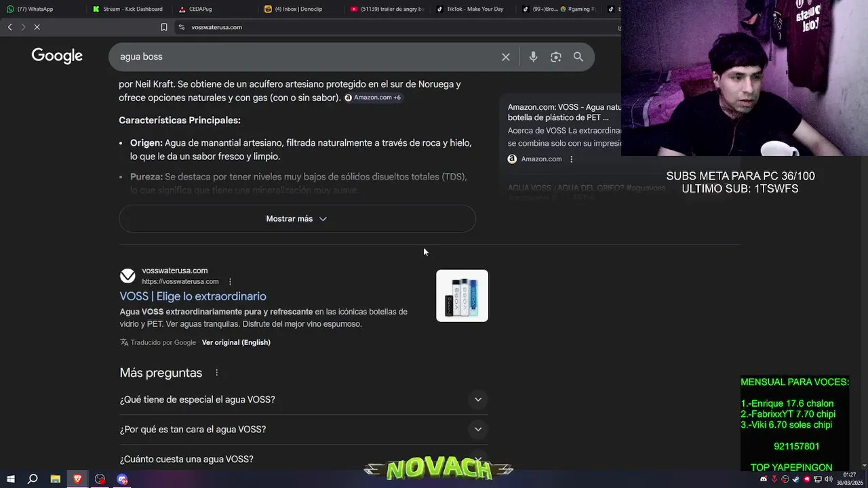Open the Discord tray icon
The height and width of the screenshot is (488, 868).
764,479
